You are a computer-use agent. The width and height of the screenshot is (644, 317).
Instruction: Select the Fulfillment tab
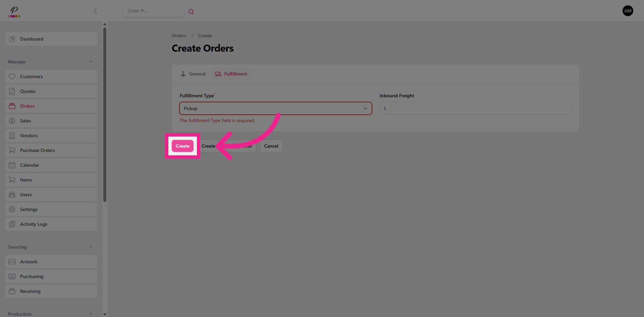(x=231, y=74)
